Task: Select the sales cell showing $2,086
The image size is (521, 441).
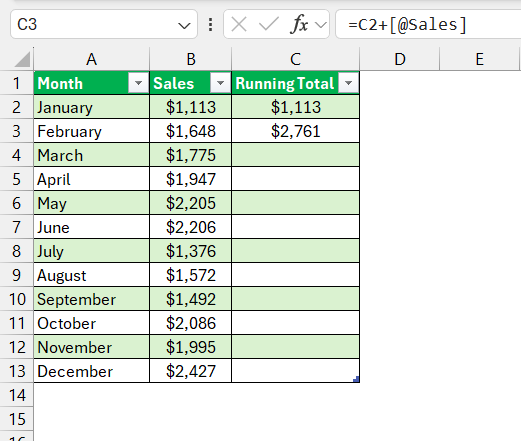Action: 191,323
